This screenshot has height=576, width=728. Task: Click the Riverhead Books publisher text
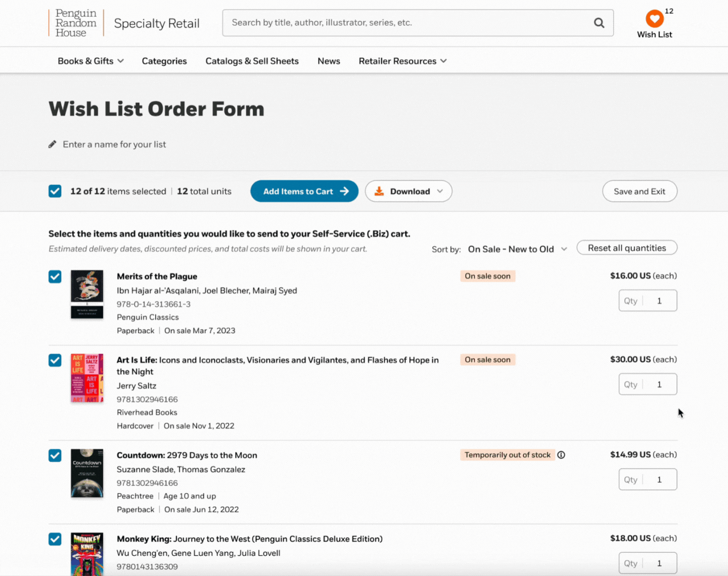pyautogui.click(x=147, y=412)
